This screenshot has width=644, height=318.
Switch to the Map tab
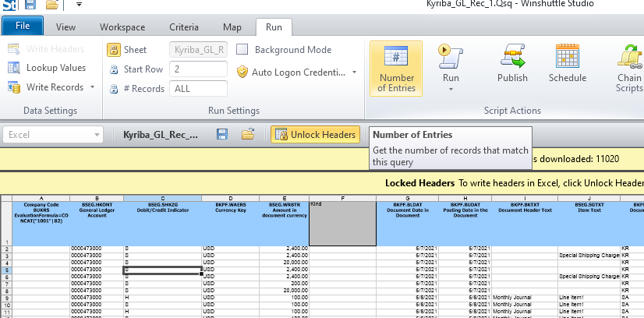(232, 27)
